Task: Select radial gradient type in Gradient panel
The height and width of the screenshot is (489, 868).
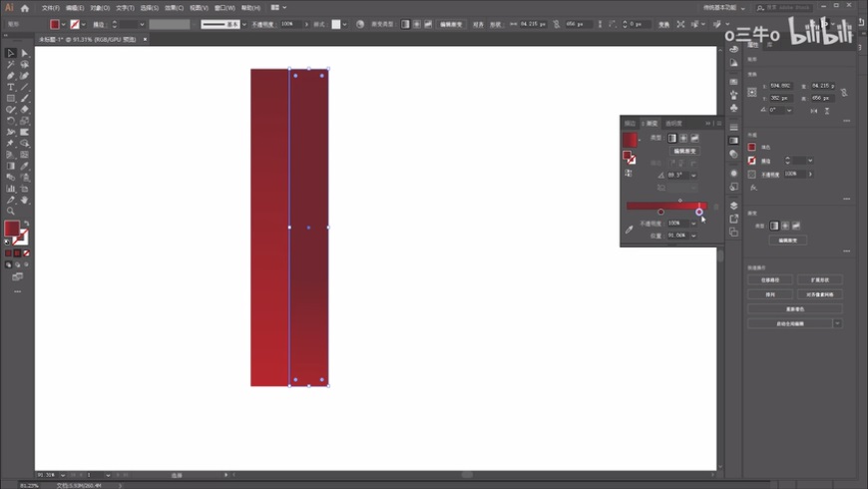Action: click(x=683, y=138)
